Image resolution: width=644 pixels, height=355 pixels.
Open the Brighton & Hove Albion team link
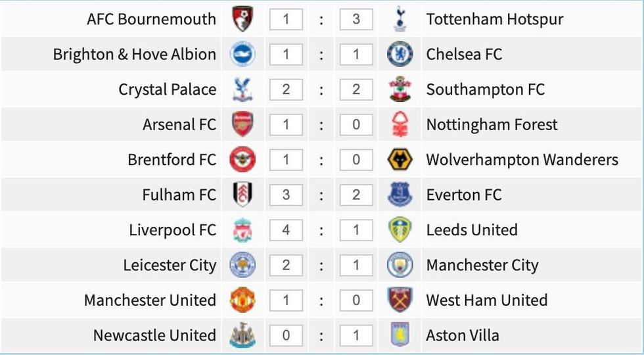(135, 54)
